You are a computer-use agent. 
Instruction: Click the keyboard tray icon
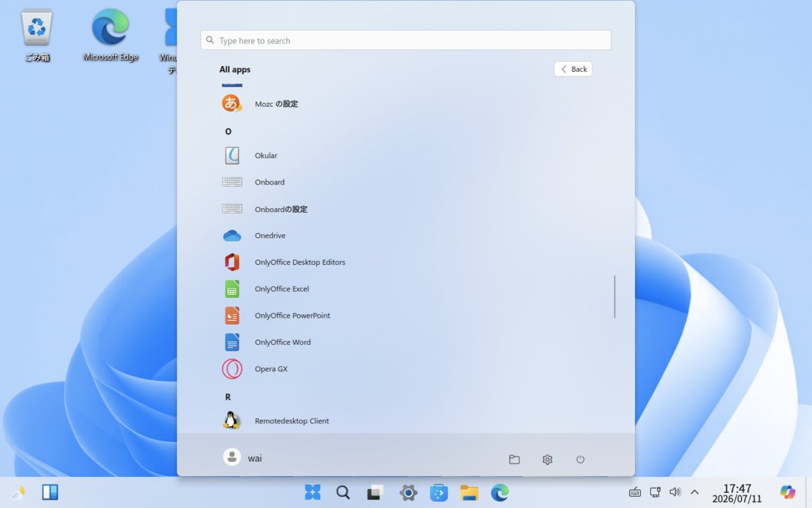coord(635,492)
